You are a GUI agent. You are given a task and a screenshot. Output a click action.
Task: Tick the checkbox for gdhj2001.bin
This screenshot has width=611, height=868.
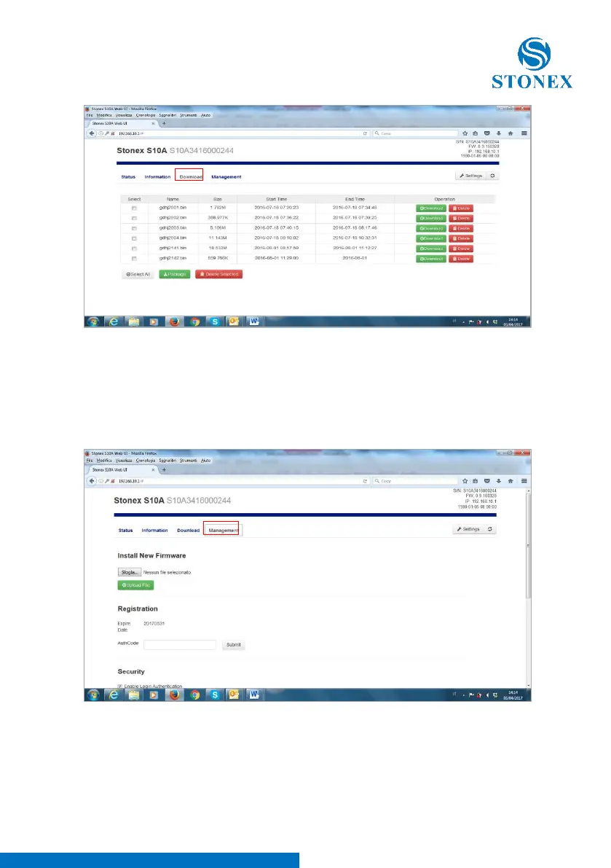click(x=134, y=208)
